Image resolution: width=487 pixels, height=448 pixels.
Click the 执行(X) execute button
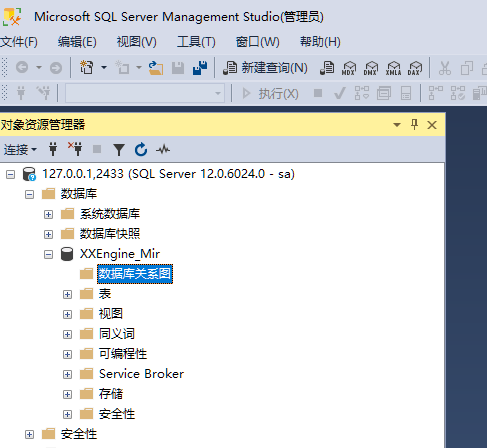(270, 93)
